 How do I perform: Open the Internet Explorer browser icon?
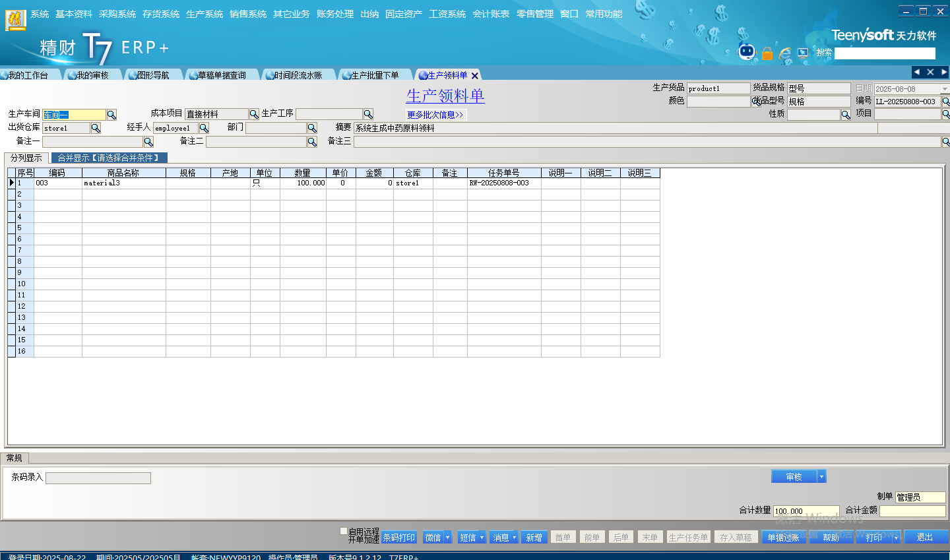point(785,53)
